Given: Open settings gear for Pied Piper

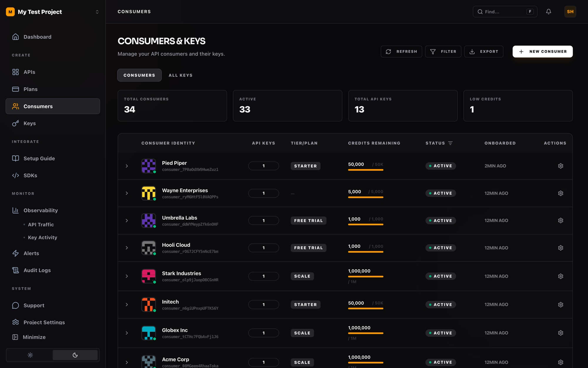Looking at the screenshot, I should pos(561,166).
